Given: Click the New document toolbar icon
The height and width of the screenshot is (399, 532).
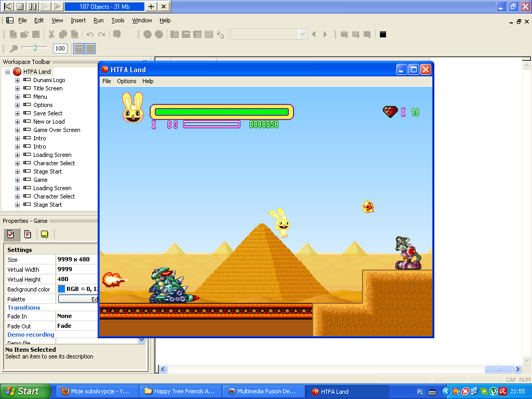Looking at the screenshot, I should pos(13,34).
